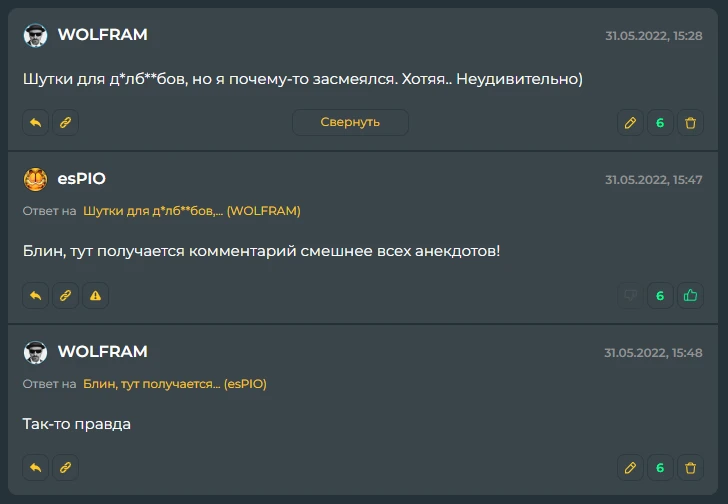The width and height of the screenshot is (728, 504).
Task: Open quoted link 'Блин, тут получается... (esPIO)'
Action: 174,383
